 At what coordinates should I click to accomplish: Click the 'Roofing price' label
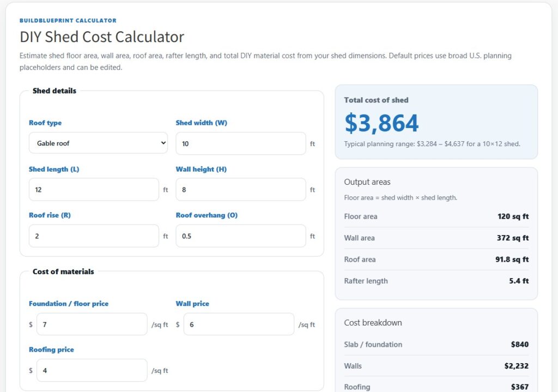tap(51, 349)
